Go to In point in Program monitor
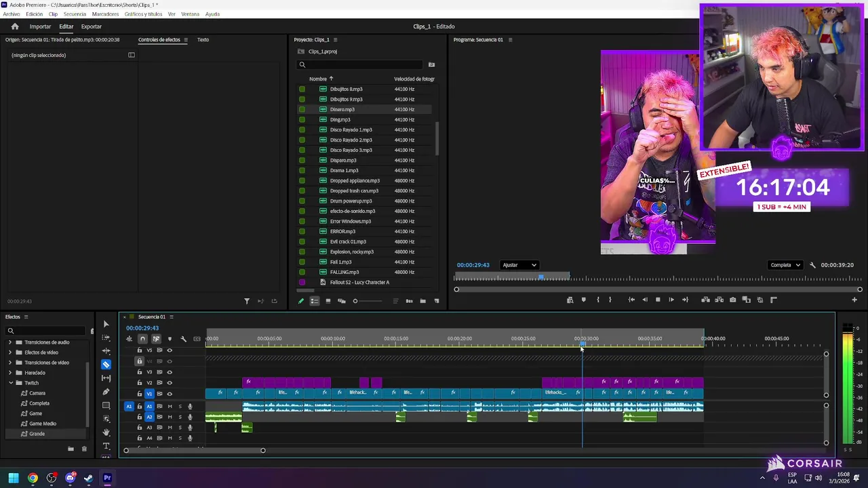 631,300
